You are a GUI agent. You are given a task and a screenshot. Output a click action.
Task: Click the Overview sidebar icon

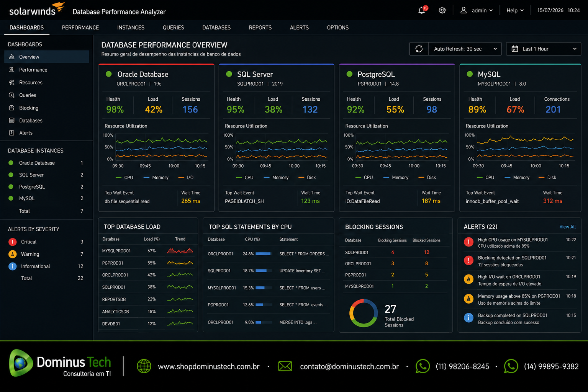click(12, 57)
